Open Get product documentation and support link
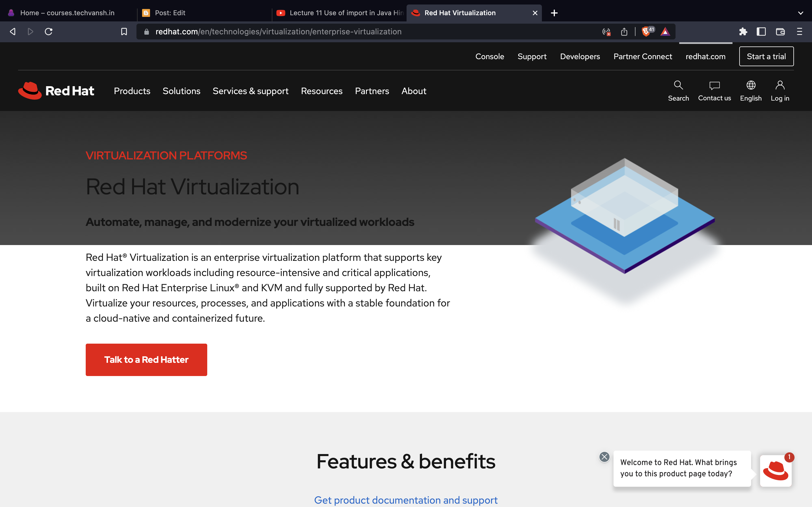The image size is (812, 507). [x=406, y=500]
